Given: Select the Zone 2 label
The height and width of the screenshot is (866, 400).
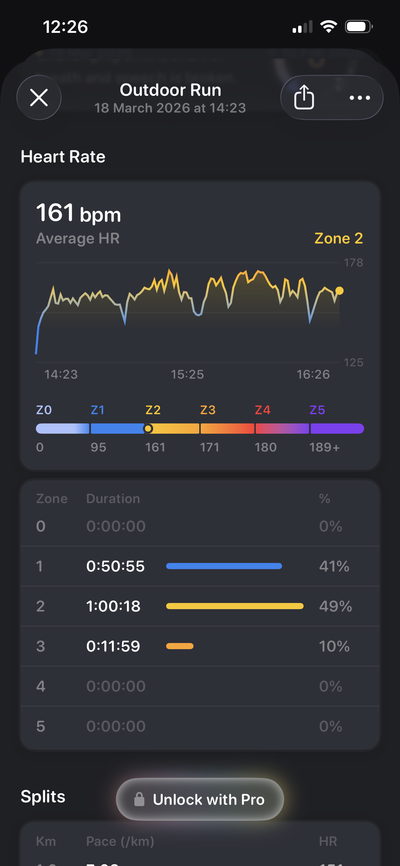Looking at the screenshot, I should 339,239.
